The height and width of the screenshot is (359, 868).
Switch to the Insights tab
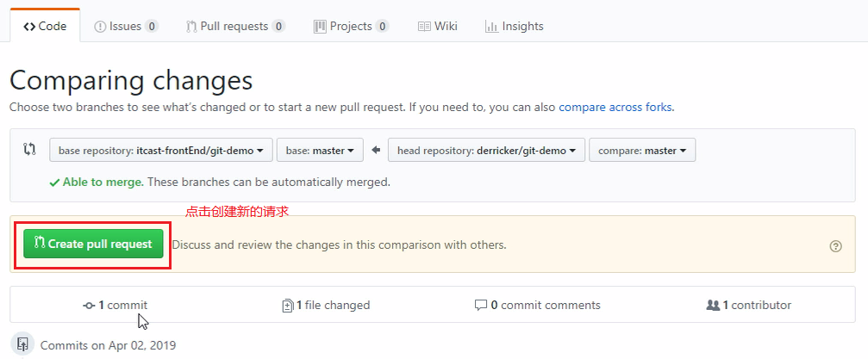[515, 26]
